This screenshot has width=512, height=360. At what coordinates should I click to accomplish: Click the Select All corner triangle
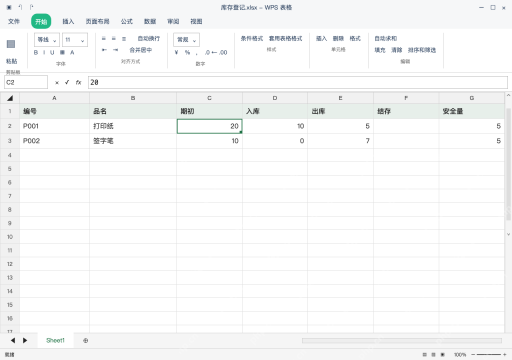pos(10,98)
